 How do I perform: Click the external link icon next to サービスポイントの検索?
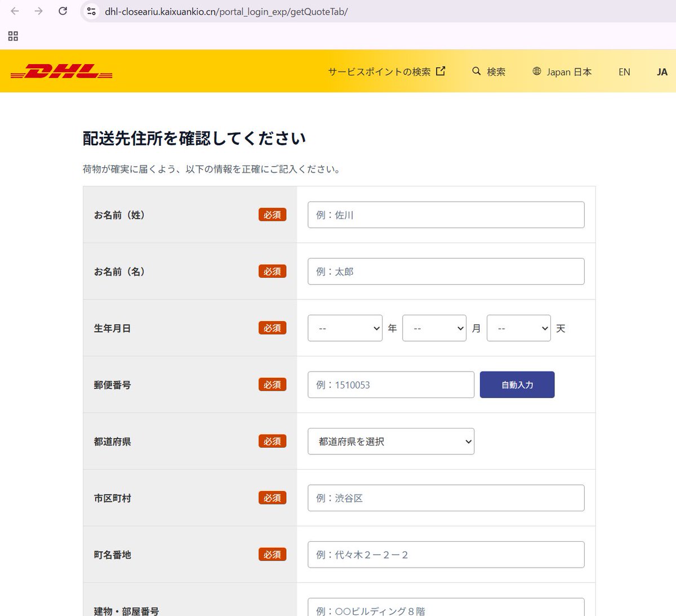[441, 71]
